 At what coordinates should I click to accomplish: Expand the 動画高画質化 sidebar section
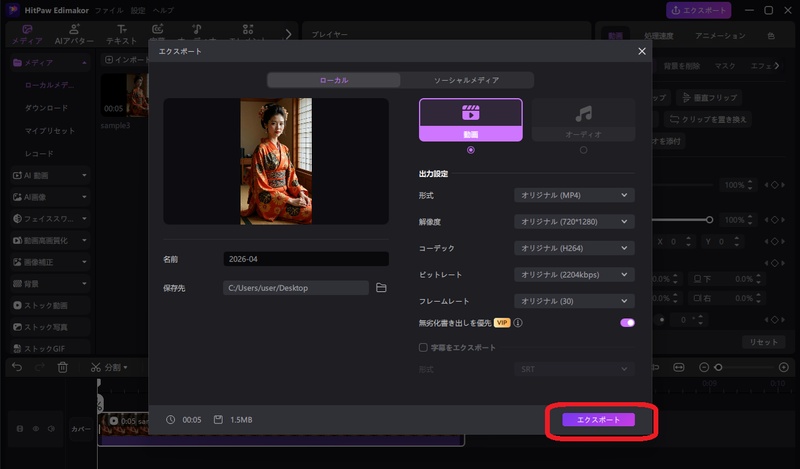[x=50, y=240]
